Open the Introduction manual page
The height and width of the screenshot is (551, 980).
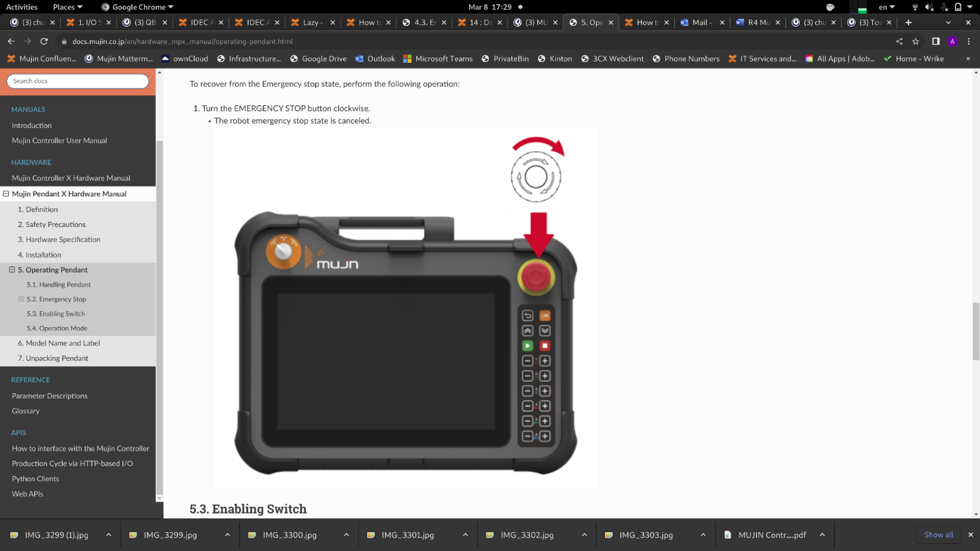click(x=32, y=125)
